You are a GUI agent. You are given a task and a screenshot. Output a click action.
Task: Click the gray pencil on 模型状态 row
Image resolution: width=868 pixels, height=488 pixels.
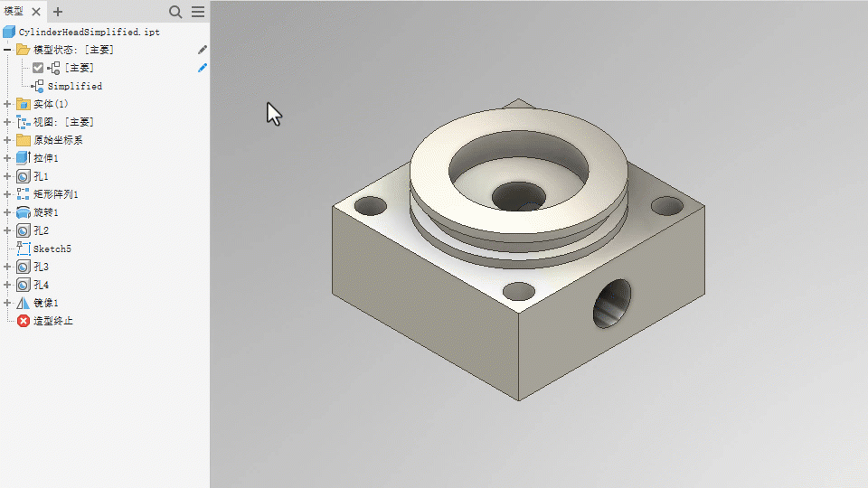click(x=202, y=50)
